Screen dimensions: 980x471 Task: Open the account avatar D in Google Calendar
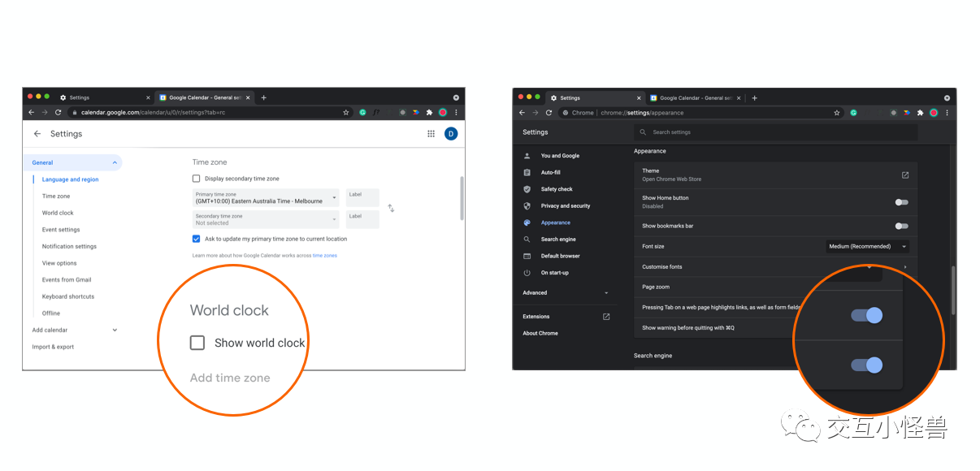451,134
